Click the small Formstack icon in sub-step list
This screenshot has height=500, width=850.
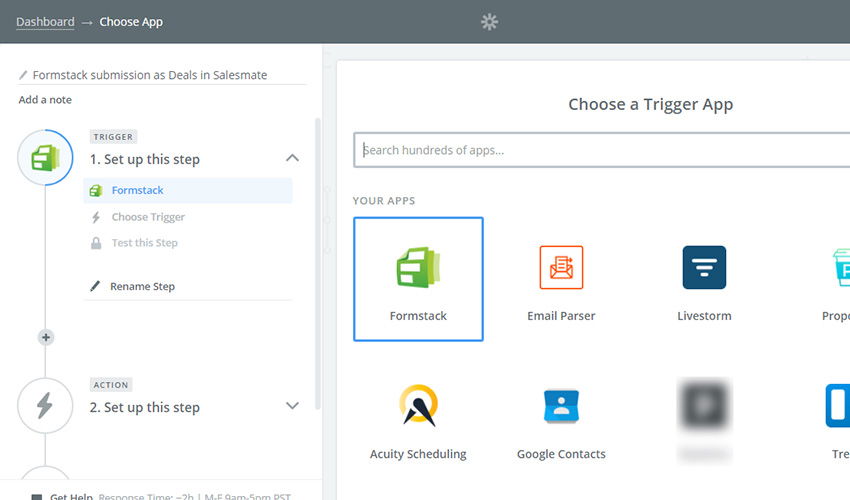[x=96, y=190]
